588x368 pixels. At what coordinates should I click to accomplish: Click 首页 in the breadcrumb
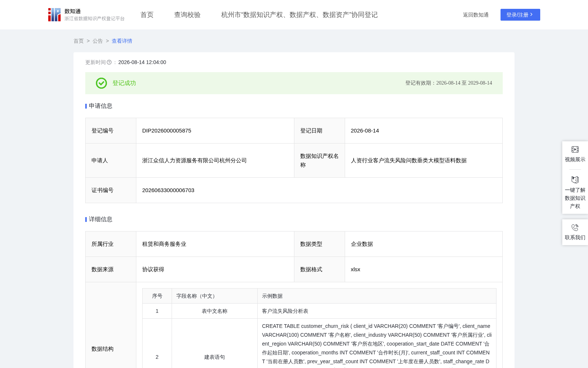[x=79, y=41]
